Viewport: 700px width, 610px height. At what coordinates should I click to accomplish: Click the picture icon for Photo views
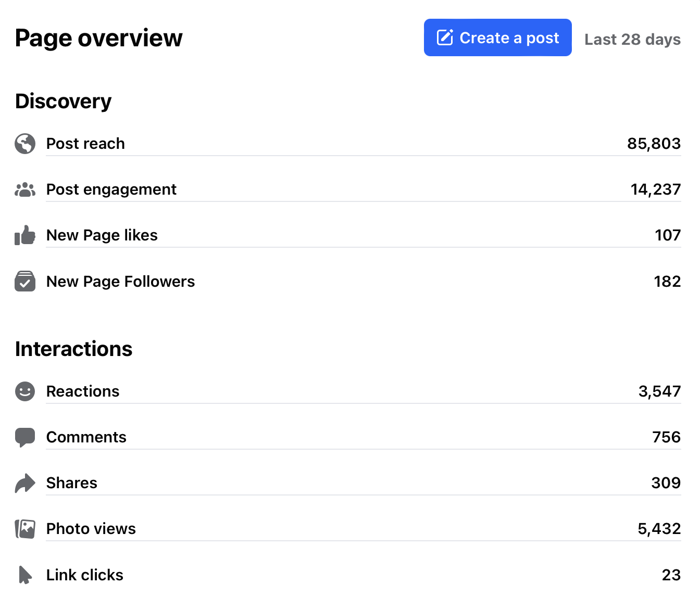coord(25,529)
